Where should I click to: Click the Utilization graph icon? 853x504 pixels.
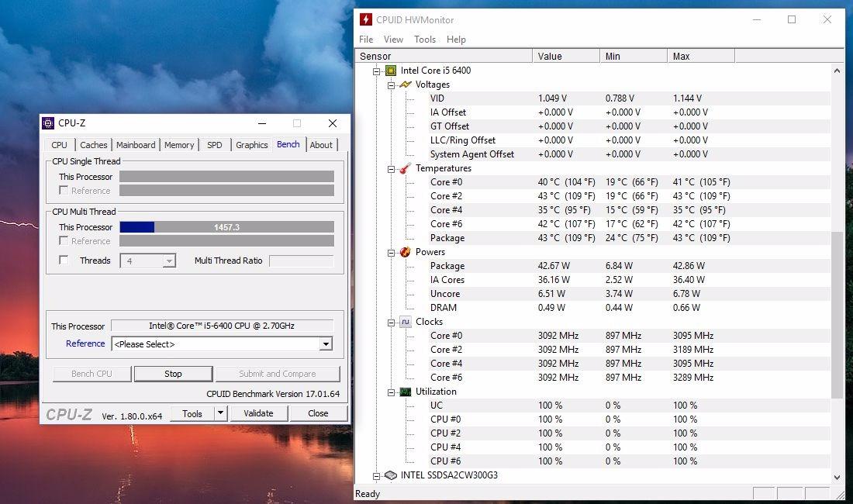tap(406, 392)
